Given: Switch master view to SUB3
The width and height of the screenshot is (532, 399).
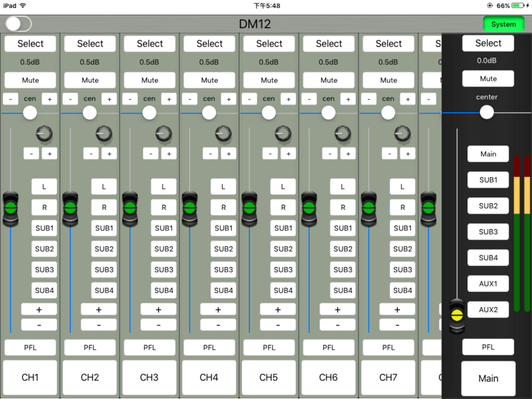Looking at the screenshot, I should click(x=488, y=232).
